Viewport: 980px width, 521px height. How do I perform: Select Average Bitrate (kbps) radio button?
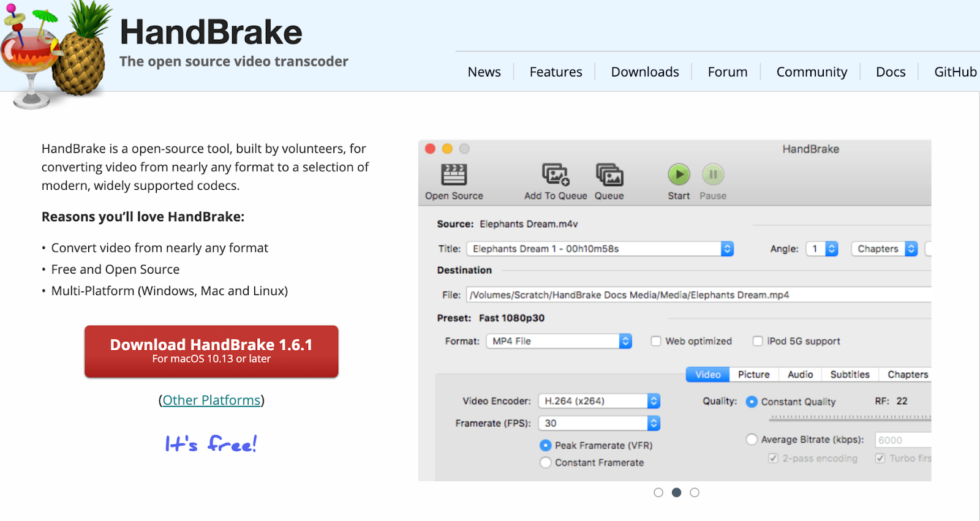[x=752, y=440]
